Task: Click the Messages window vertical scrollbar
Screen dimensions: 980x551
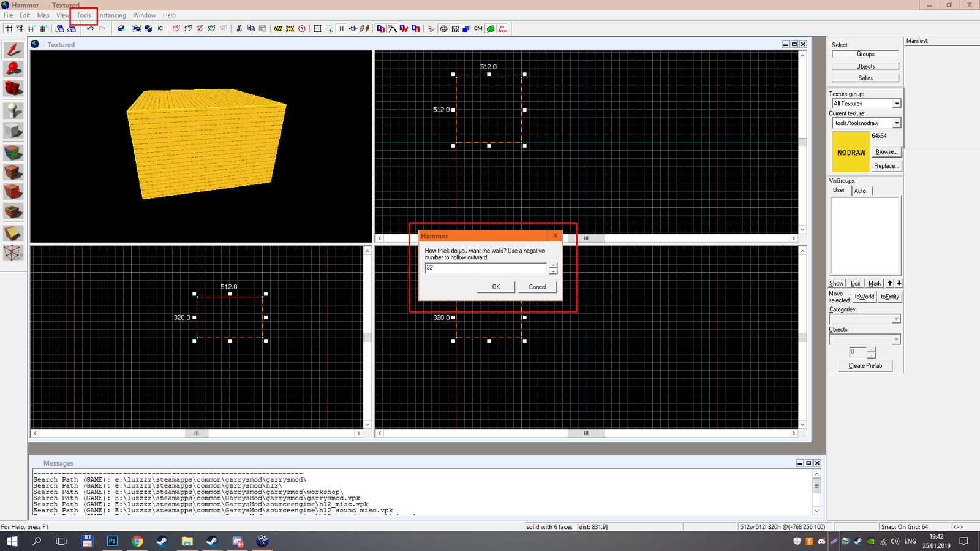Action: pos(816,492)
